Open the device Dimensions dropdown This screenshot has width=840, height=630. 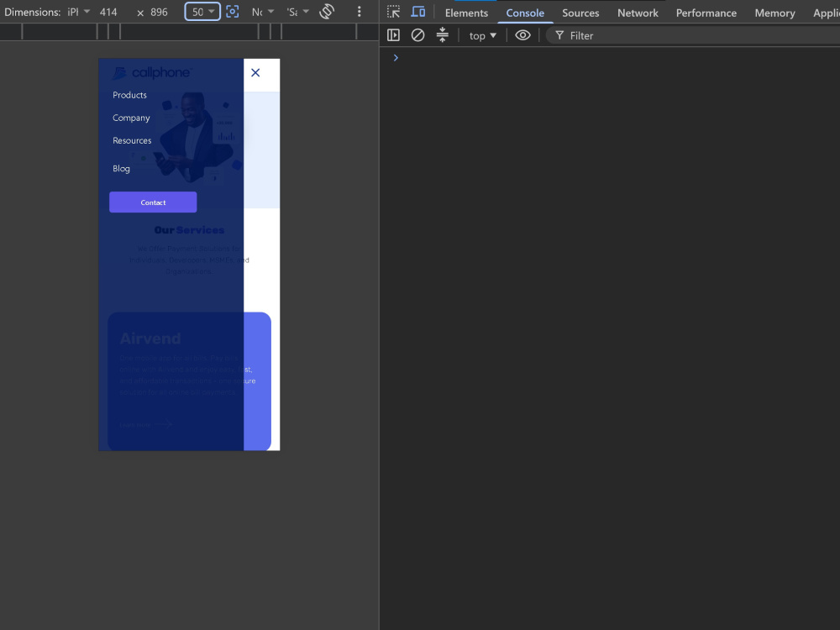tap(79, 12)
